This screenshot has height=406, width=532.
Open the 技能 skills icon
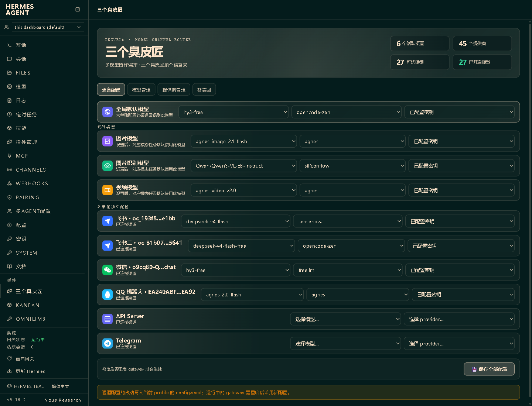pos(9,128)
